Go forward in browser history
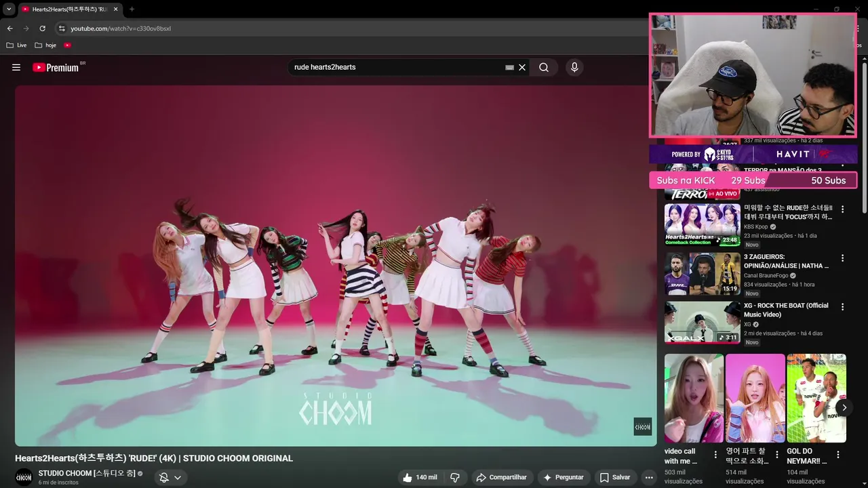This screenshot has width=868, height=488. coord(26,28)
